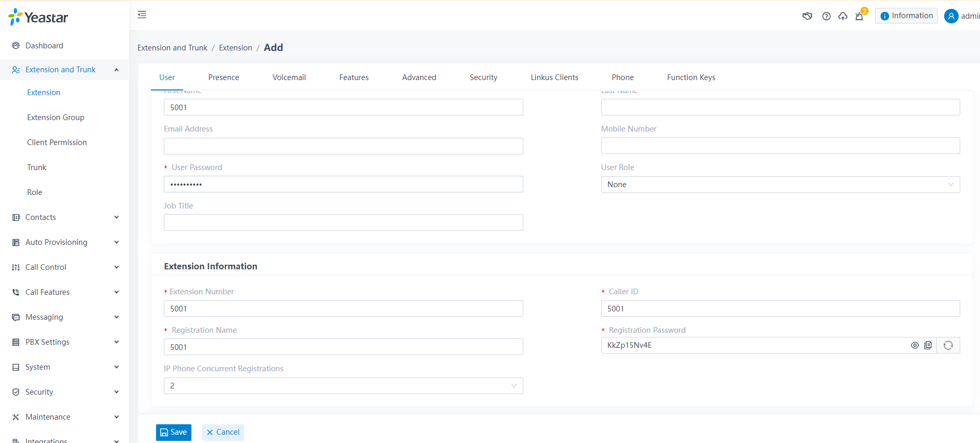Image resolution: width=980 pixels, height=443 pixels.
Task: Open the User Role dropdown
Action: [780, 185]
